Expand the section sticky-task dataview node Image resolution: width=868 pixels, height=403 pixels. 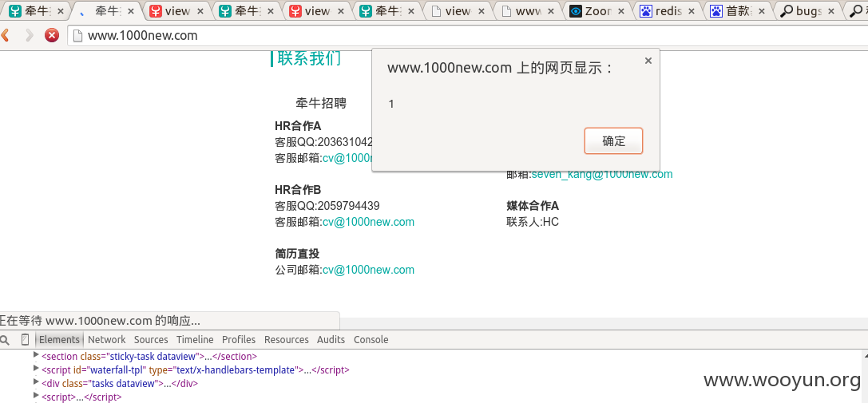pos(36,355)
